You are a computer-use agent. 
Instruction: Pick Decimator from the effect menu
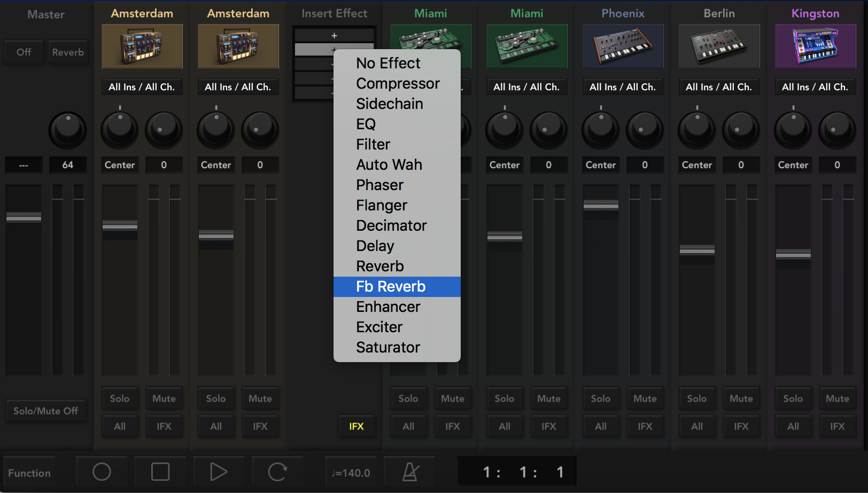397,225
